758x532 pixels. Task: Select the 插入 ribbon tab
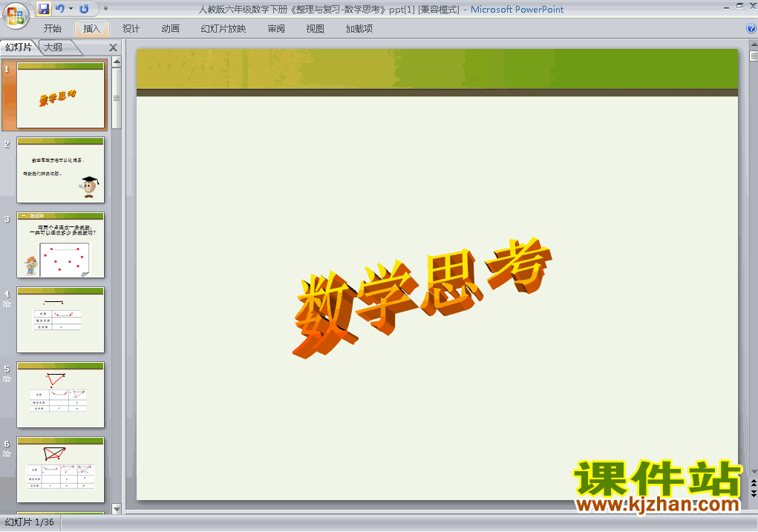click(92, 29)
